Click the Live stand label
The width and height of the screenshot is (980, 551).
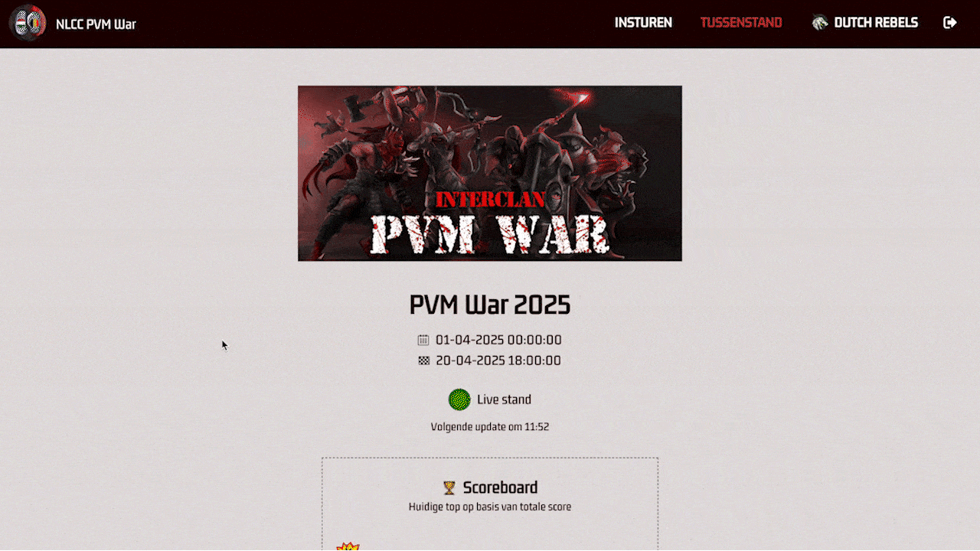click(x=504, y=399)
